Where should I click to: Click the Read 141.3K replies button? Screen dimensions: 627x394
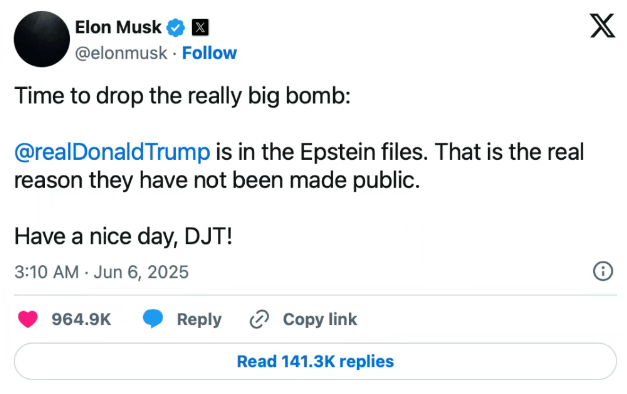315,361
